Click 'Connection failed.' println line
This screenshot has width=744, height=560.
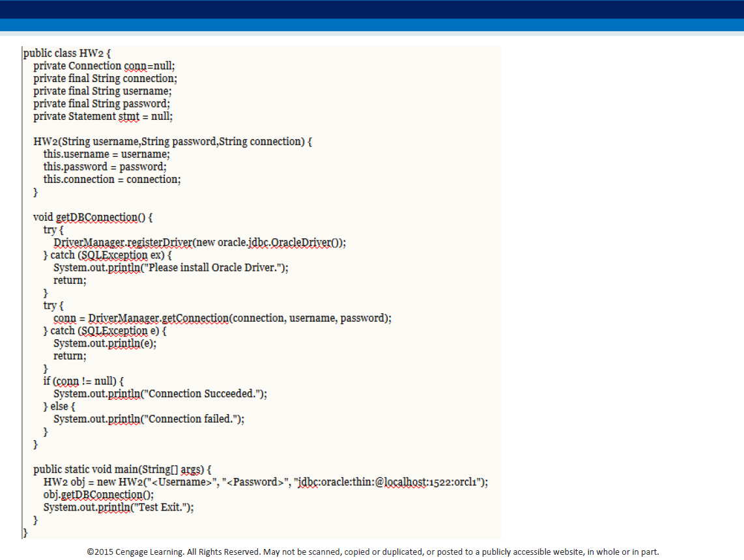coord(149,419)
